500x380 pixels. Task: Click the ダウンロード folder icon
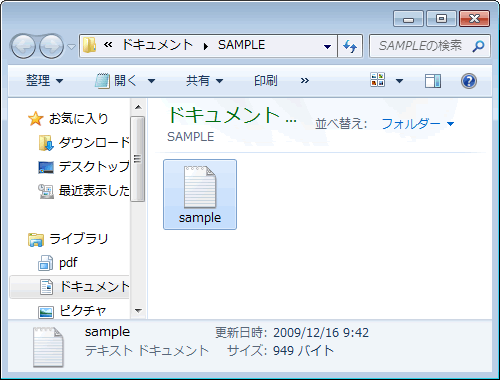click(46, 143)
